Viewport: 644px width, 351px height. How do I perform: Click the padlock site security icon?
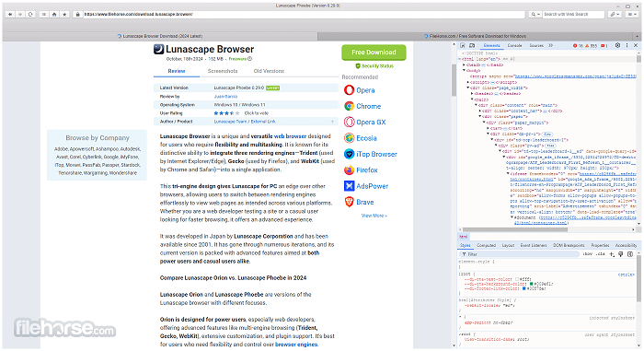coord(77,14)
